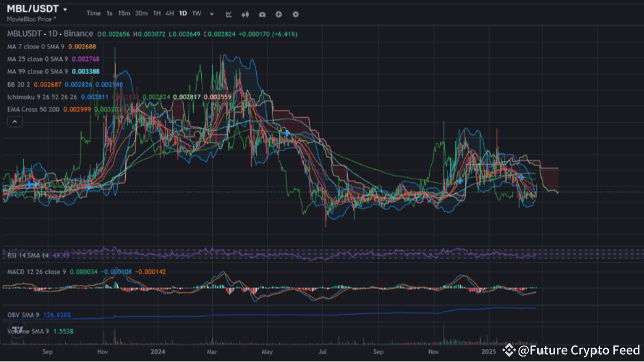Viewport: 644px width, 362px height.
Task: Select the 15m timeframe
Action: pyautogui.click(x=124, y=14)
